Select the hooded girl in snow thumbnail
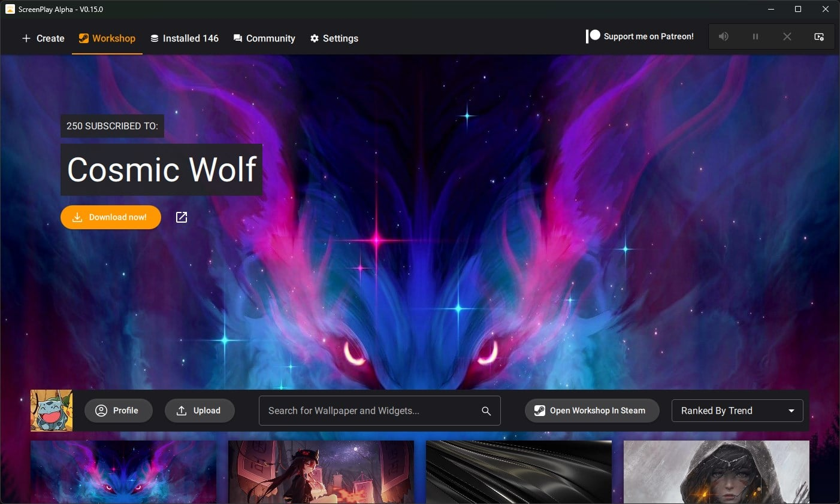 click(x=716, y=472)
